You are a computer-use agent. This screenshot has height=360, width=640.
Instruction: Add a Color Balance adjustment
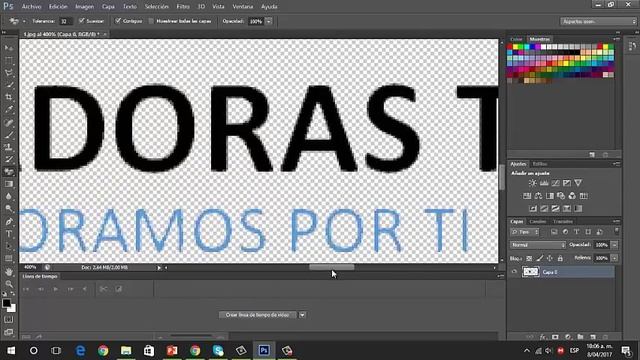pyautogui.click(x=538, y=196)
